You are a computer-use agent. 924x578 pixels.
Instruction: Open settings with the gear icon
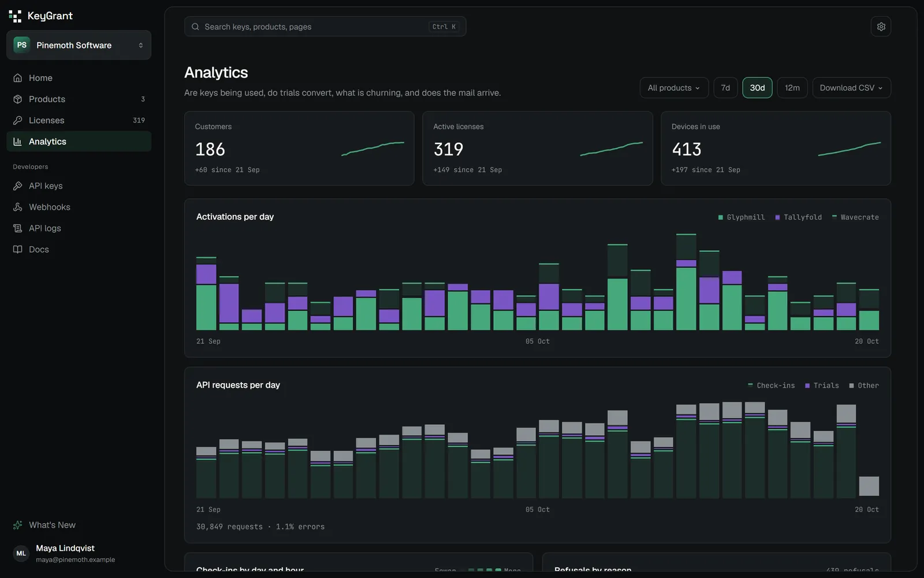coord(881,27)
